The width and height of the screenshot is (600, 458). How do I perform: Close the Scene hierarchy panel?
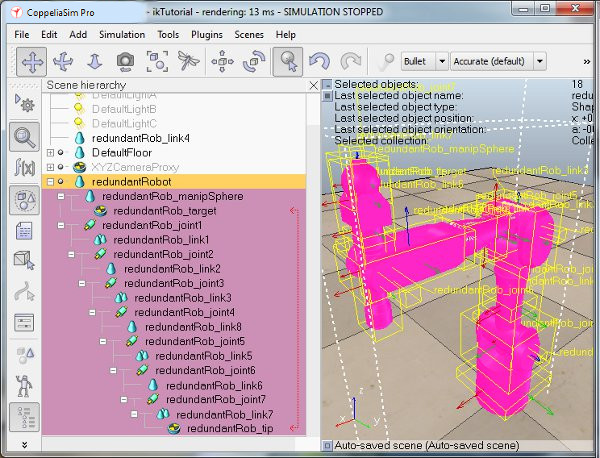click(313, 85)
